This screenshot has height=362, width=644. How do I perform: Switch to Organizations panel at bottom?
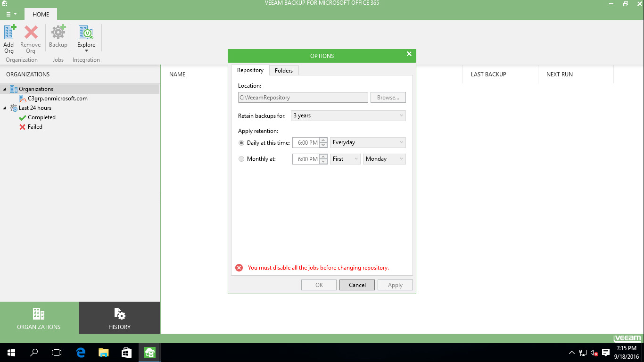pos(39,318)
